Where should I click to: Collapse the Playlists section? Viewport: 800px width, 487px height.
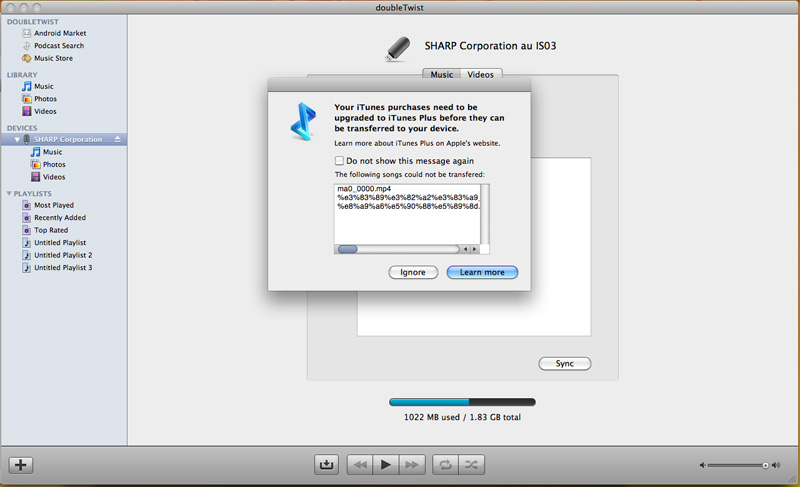tap(9, 194)
